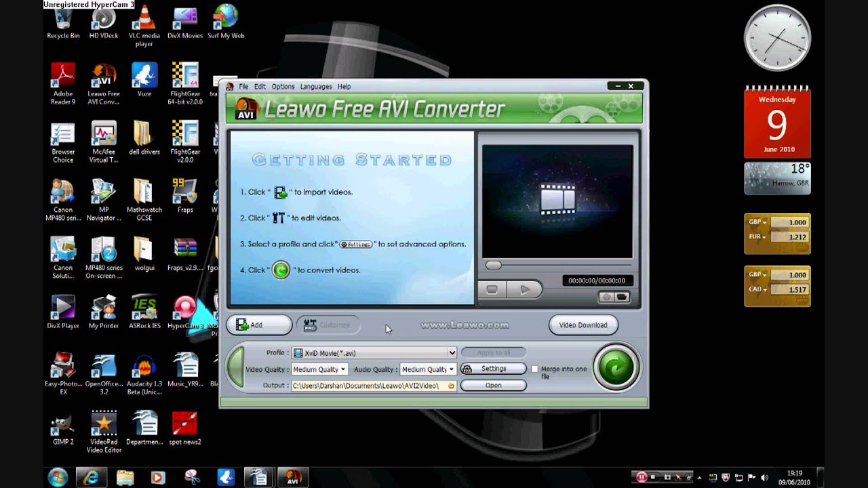Open the Options menu

click(x=283, y=87)
